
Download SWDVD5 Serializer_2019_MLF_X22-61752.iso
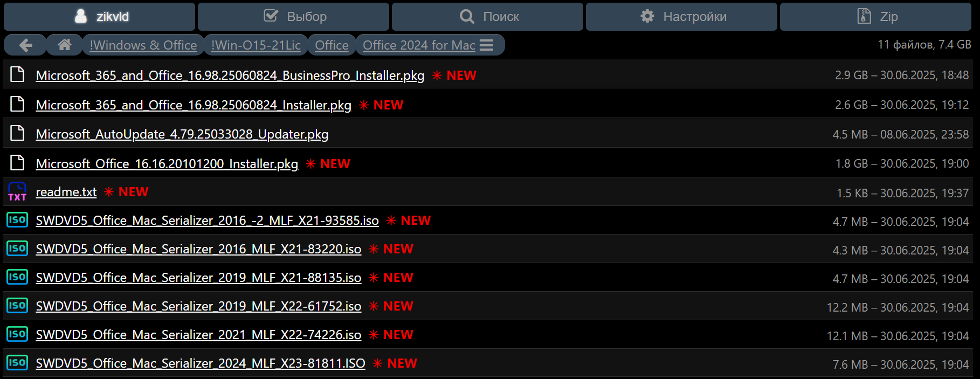tap(198, 306)
